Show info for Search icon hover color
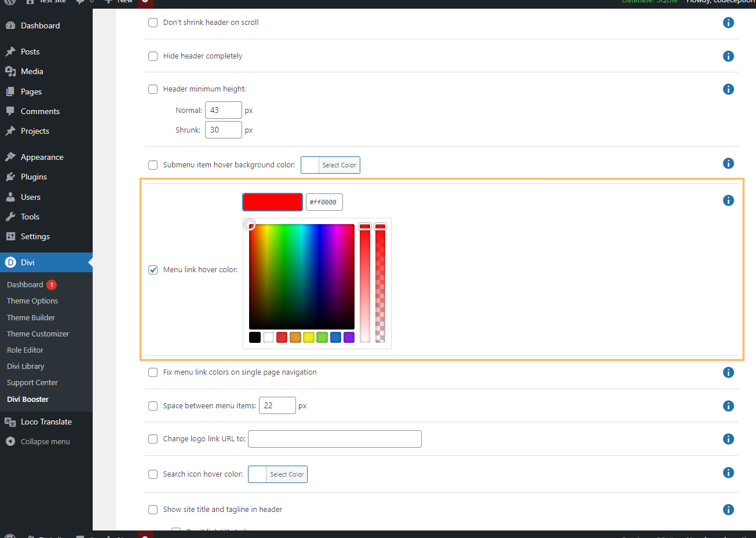756x538 pixels. (729, 473)
